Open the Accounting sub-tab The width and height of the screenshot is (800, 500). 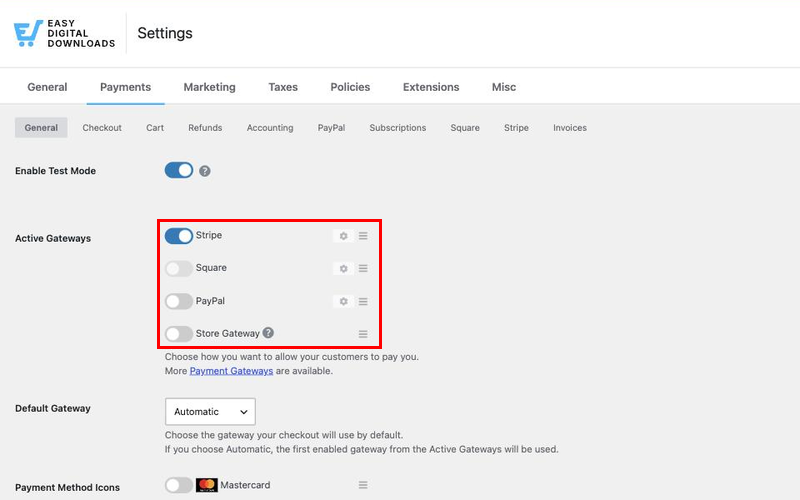tap(270, 128)
